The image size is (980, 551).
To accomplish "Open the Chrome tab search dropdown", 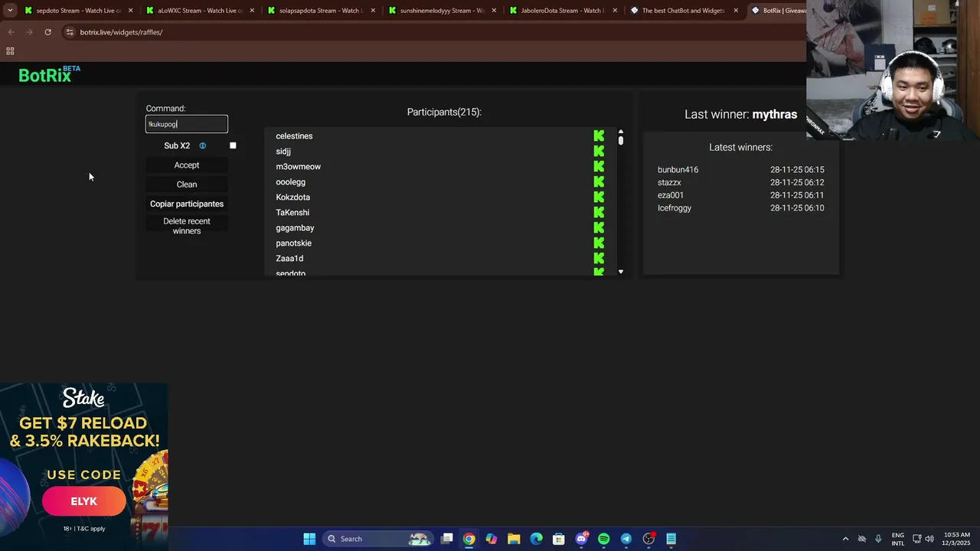I will [x=10, y=11].
